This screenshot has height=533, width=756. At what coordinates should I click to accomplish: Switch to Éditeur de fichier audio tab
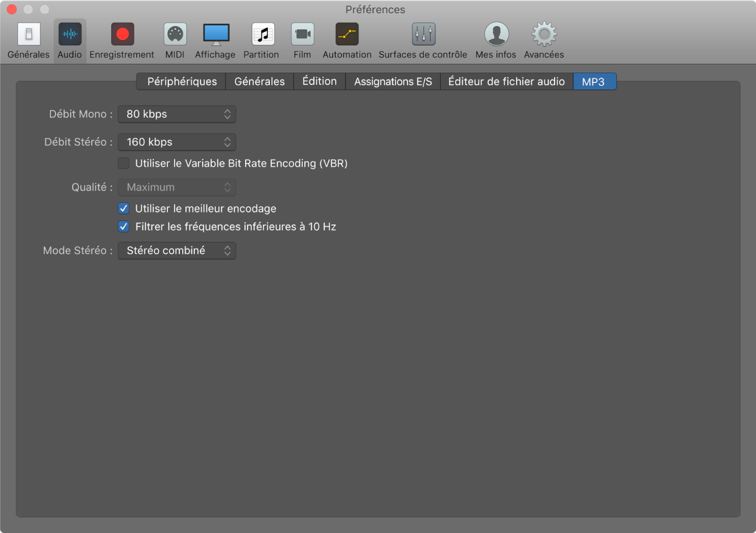point(506,81)
